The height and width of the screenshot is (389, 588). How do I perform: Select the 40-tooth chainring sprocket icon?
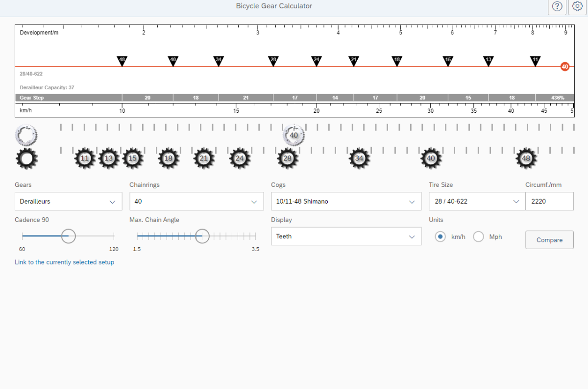(x=294, y=135)
